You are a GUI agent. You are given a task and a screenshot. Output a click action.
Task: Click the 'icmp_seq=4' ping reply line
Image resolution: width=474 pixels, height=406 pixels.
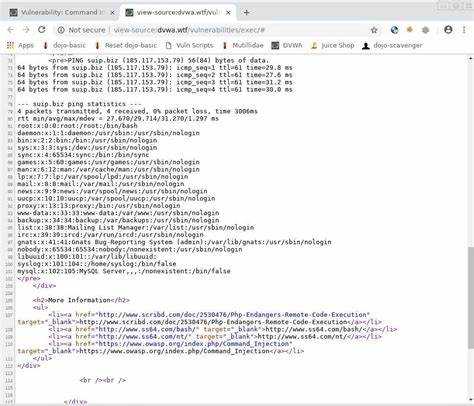[x=155, y=89]
